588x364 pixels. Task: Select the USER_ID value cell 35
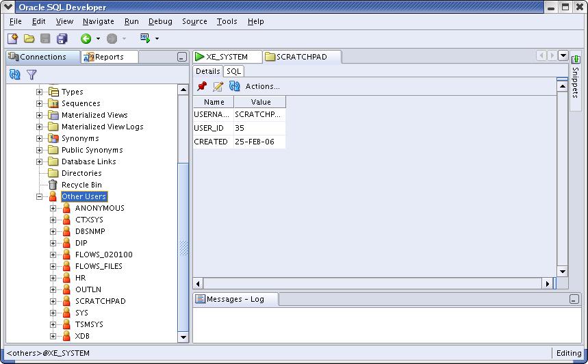click(x=259, y=128)
